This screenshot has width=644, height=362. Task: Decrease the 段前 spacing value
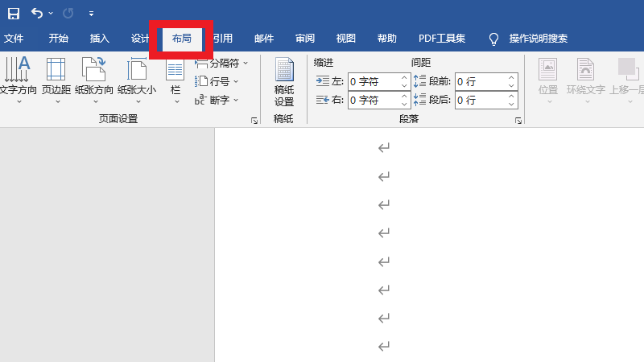pyautogui.click(x=511, y=86)
